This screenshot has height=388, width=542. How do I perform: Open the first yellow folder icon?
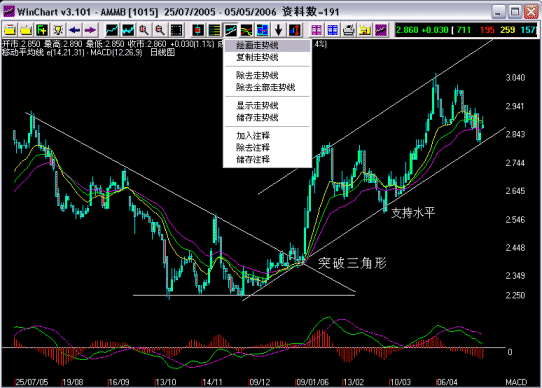pos(10,30)
